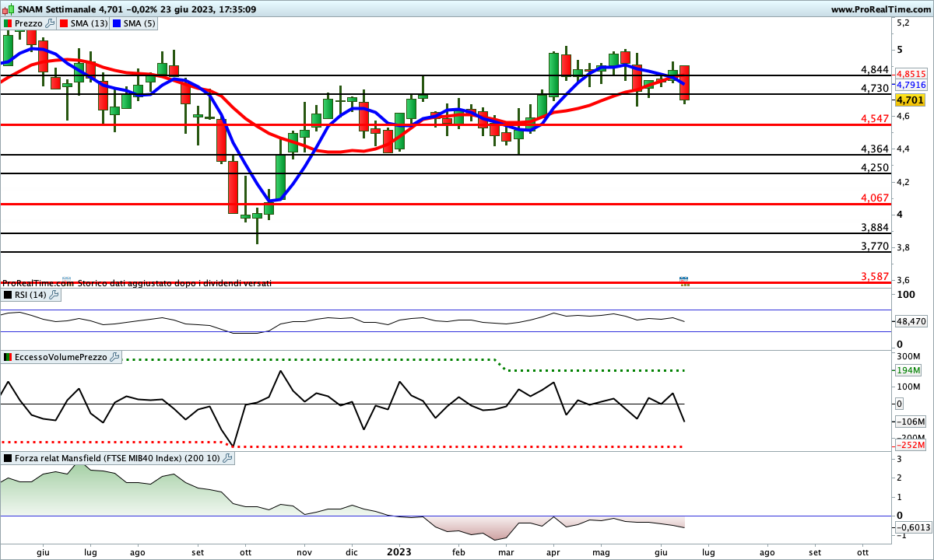The width and height of the screenshot is (934, 560).
Task: Click the 5,2 price axis value
Action: tap(904, 23)
